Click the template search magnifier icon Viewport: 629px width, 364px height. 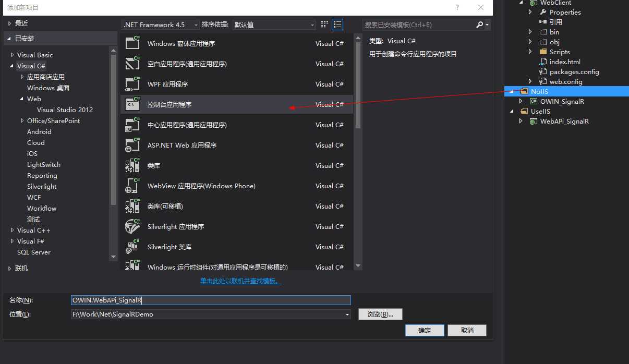[480, 25]
